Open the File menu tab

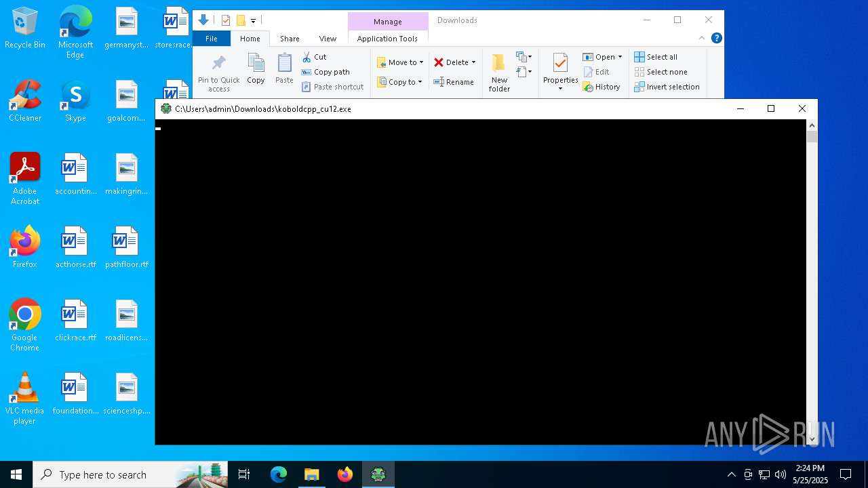pos(212,39)
